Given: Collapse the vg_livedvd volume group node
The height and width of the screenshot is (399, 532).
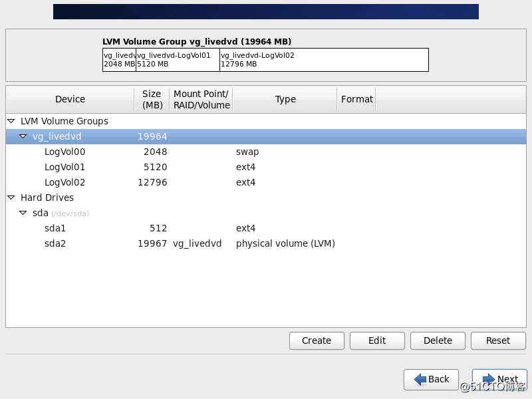Looking at the screenshot, I should coord(23,136).
